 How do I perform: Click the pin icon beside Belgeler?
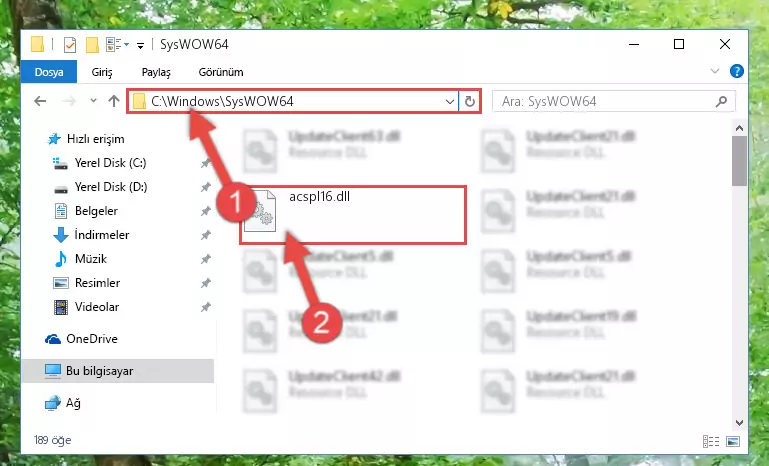tap(205, 211)
